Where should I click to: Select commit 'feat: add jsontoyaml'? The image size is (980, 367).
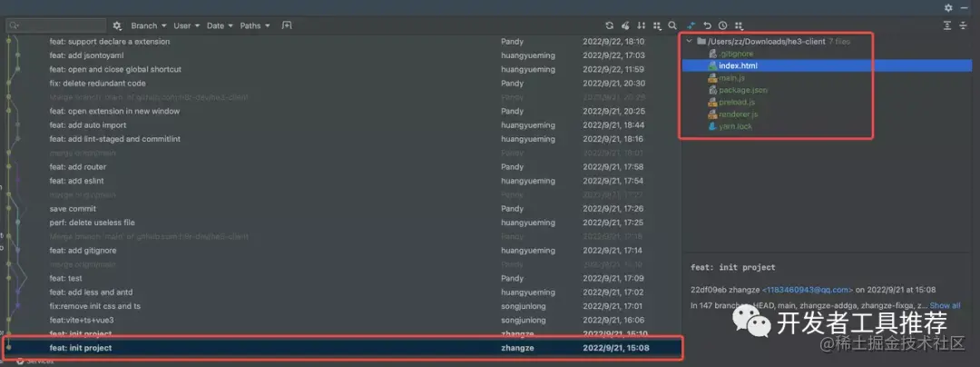87,55
